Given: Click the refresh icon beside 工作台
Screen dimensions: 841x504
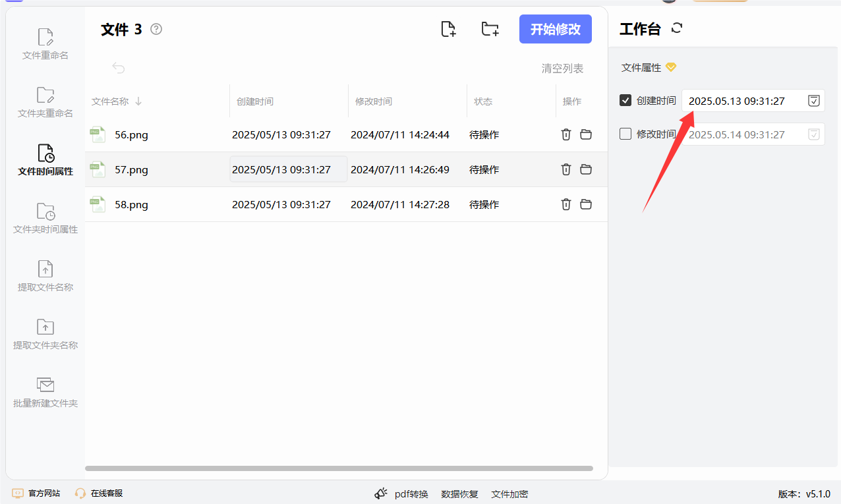Looking at the screenshot, I should (677, 28).
